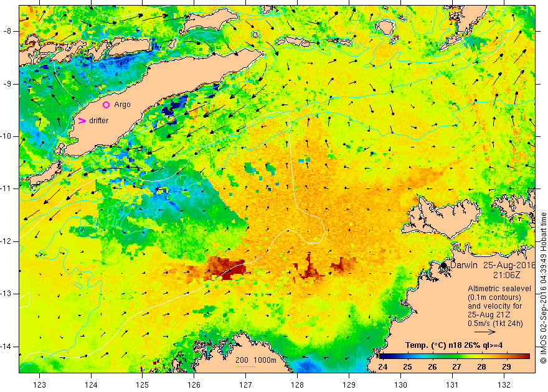The height and width of the screenshot is (392, 548).
Task: Click the color bar label '24'
Action: coord(383,367)
